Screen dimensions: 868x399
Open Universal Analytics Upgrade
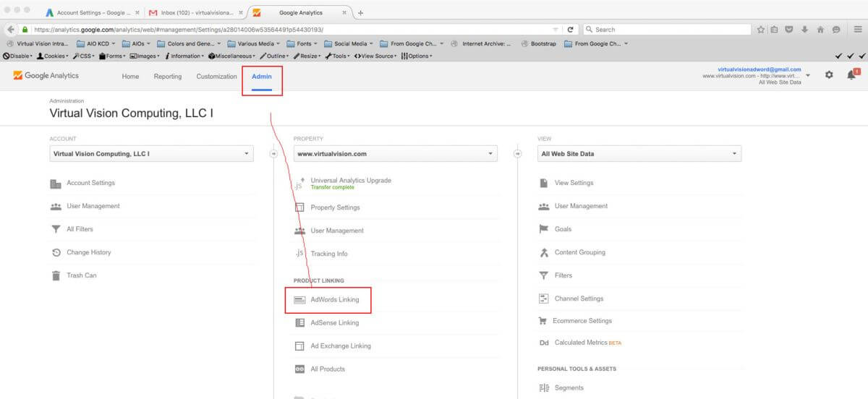(351, 181)
